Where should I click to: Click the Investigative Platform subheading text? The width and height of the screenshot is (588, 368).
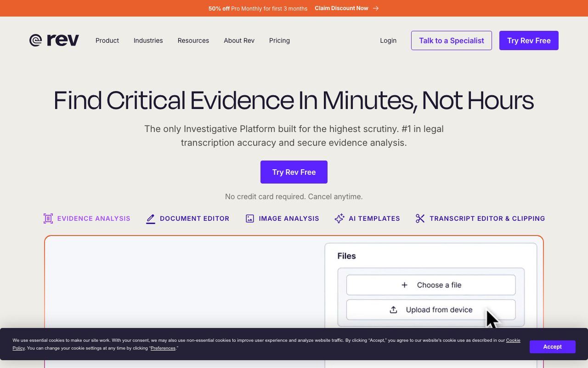click(x=294, y=136)
